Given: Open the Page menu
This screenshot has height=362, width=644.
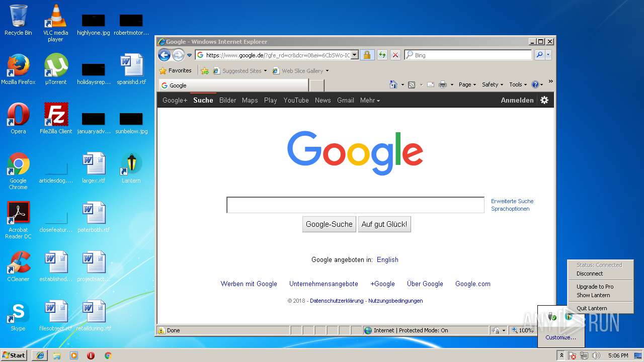Looking at the screenshot, I should tap(467, 84).
